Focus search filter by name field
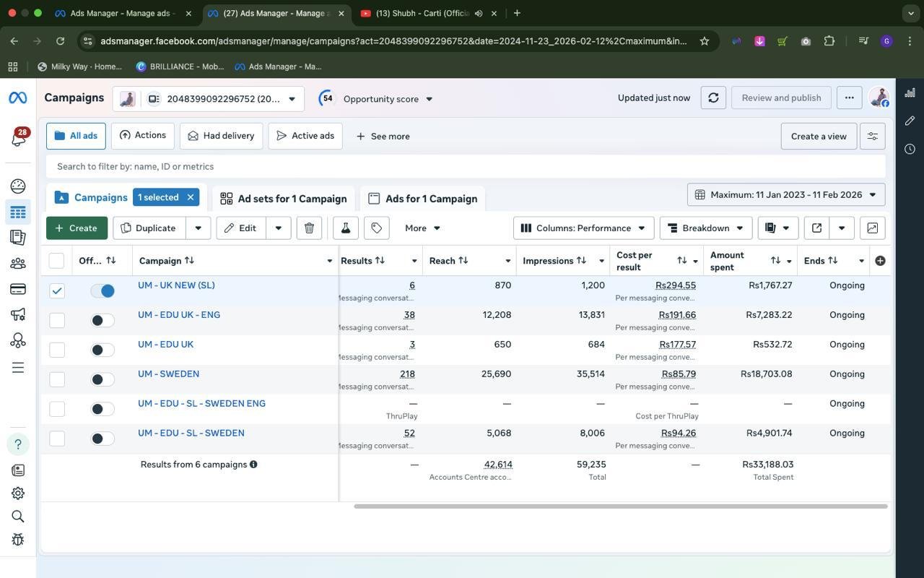 (x=466, y=166)
